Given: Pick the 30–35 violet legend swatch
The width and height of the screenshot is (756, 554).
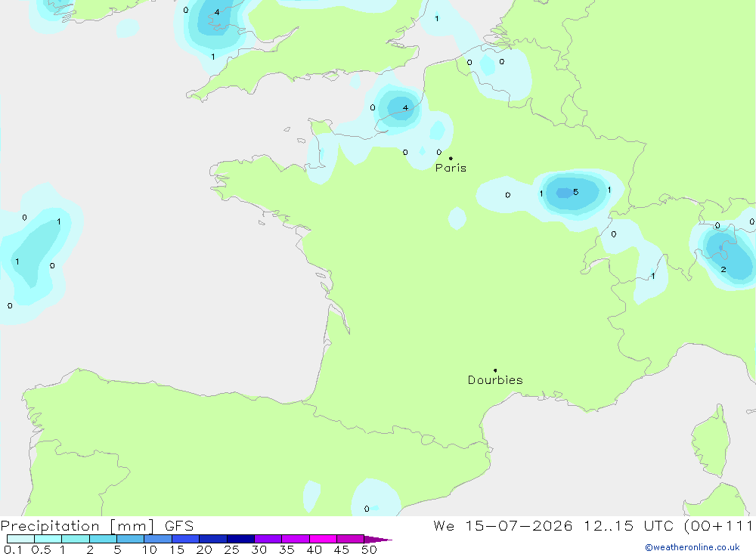Looking at the screenshot, I should tap(268, 539).
